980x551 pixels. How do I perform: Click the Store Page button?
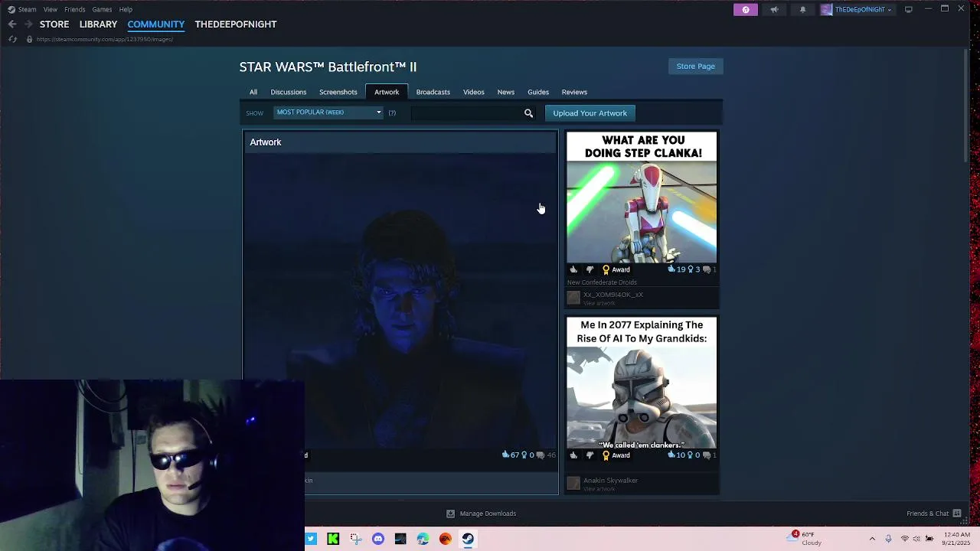[x=696, y=67]
